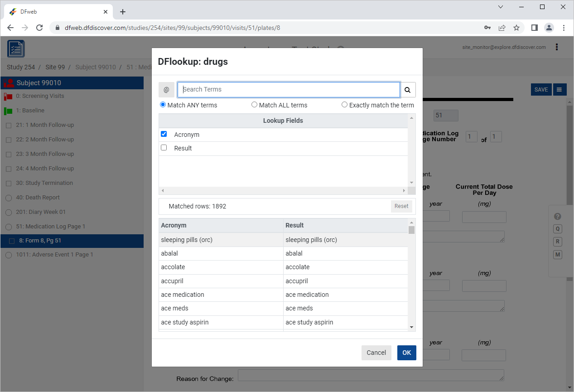Click into the Search Terms field
This screenshot has width=574, height=392.
[x=289, y=90]
